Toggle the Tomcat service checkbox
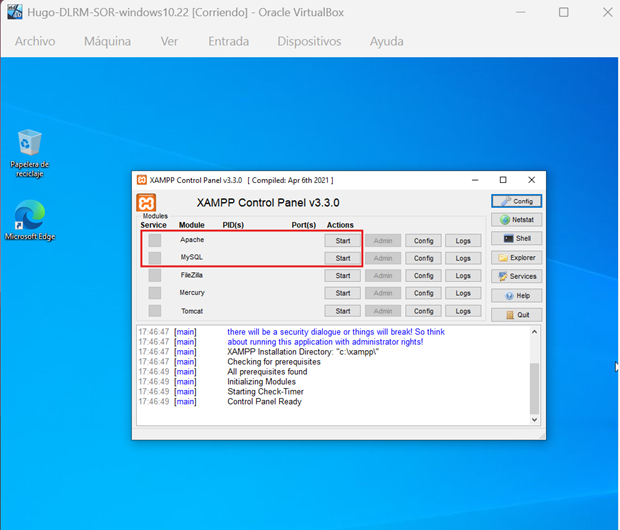The width and height of the screenshot is (620, 530). point(155,311)
